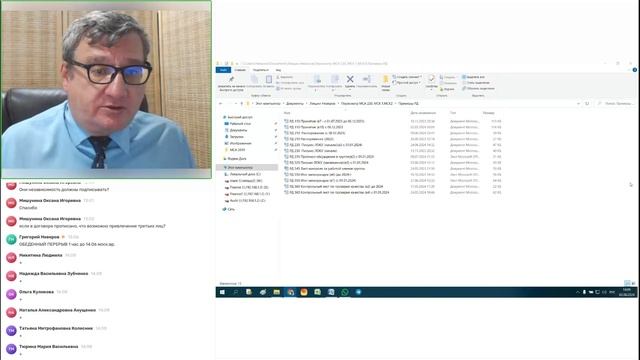Image resolution: width=640 pixels, height=360 pixels.
Task: Click the Copy path (Скопировать путь) button
Action: point(290,83)
